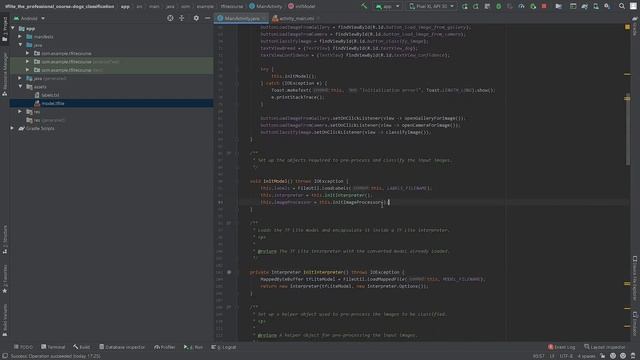This screenshot has height=360, width=640.
Task: Open Project panel gear options
Action: pyautogui.click(x=196, y=18)
